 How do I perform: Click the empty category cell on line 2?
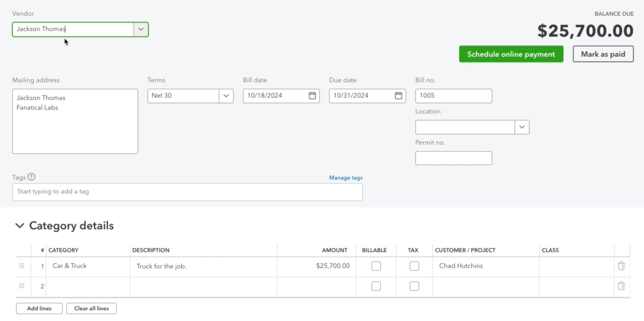click(x=88, y=287)
